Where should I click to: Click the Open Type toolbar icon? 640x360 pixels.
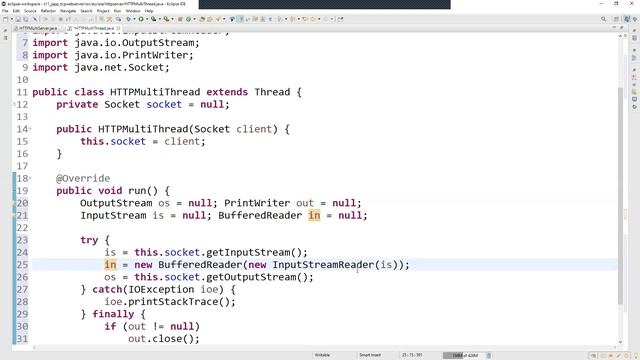coord(202,19)
